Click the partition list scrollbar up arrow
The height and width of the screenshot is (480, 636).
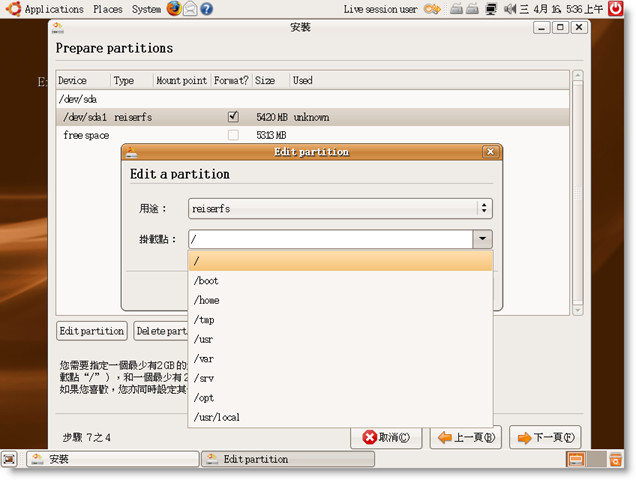click(x=578, y=75)
